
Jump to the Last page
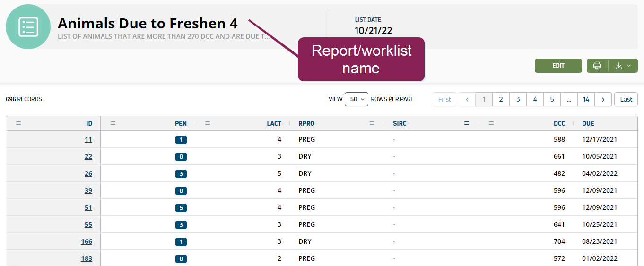click(x=626, y=99)
